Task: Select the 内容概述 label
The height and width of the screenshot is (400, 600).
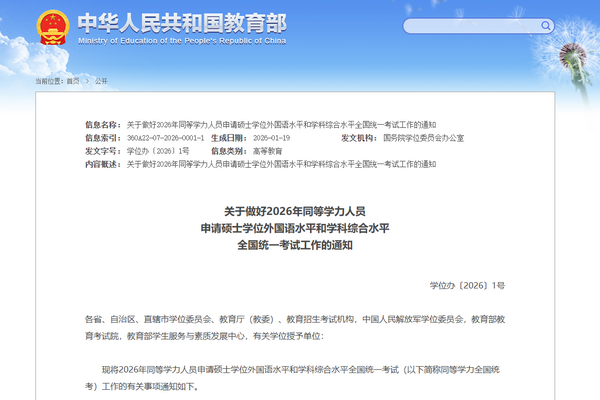Action: [x=103, y=164]
